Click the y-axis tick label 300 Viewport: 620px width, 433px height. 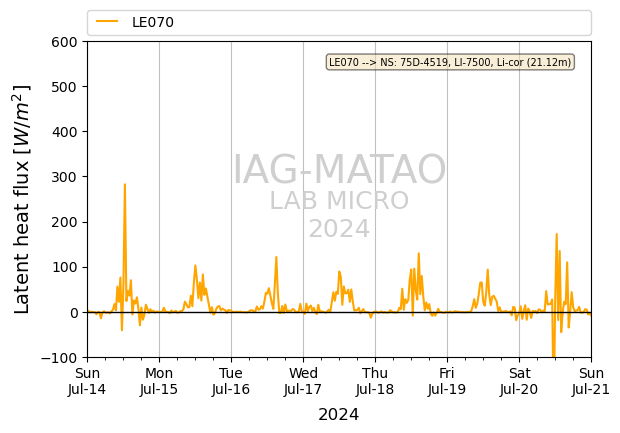click(64, 177)
